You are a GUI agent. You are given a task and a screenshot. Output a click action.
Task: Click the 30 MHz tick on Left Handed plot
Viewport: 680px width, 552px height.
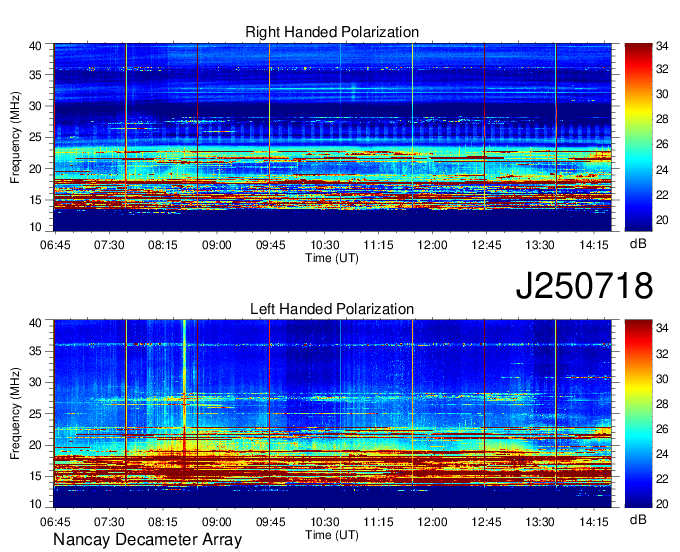pyautogui.click(x=35, y=382)
